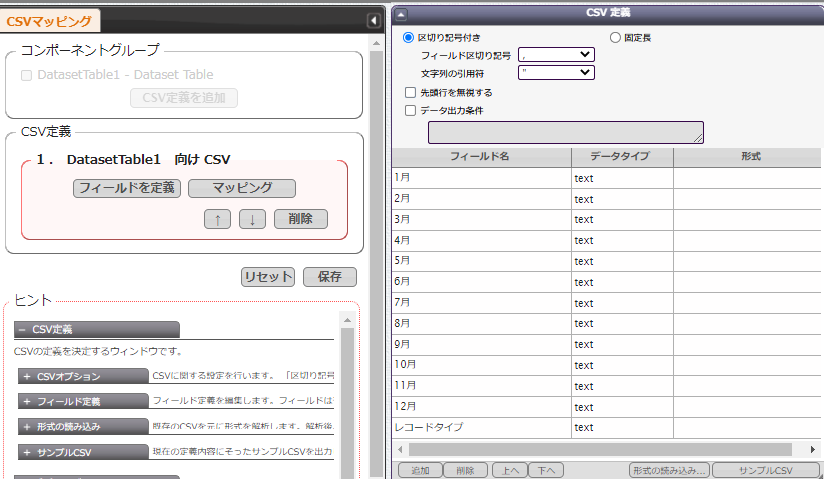Expand the サンプルCSV hint section
Viewport: 824px width, 479px height.
(x=83, y=452)
